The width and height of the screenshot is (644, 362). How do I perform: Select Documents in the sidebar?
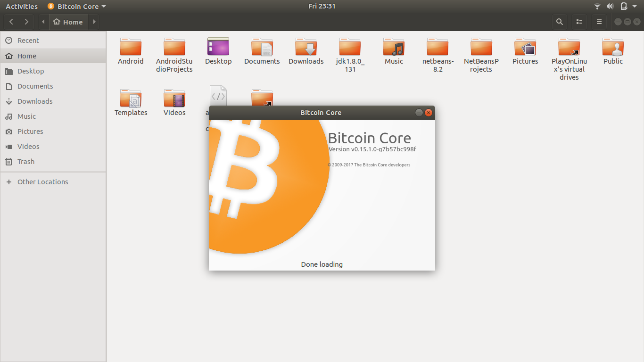pyautogui.click(x=53, y=86)
